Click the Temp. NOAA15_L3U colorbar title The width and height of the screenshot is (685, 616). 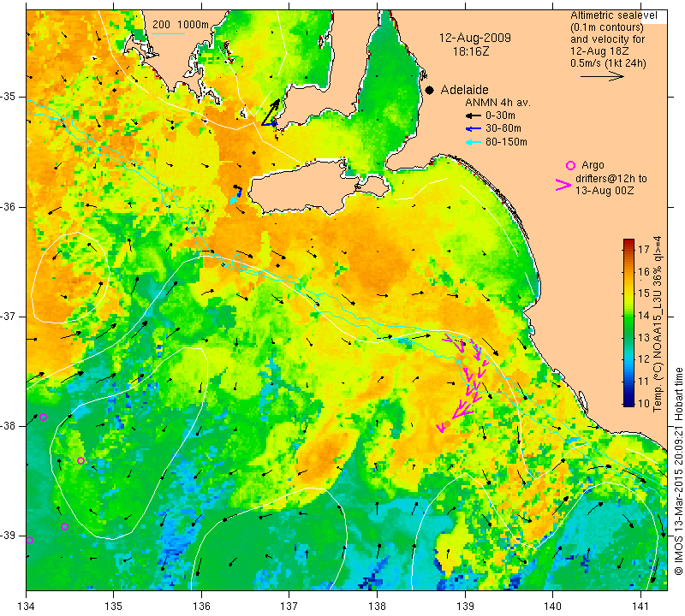point(657,324)
